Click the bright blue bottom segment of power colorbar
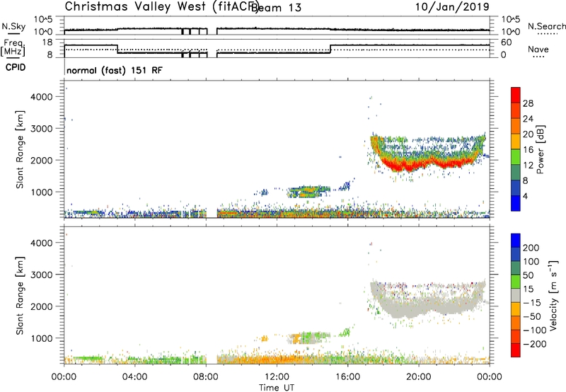 [516, 203]
